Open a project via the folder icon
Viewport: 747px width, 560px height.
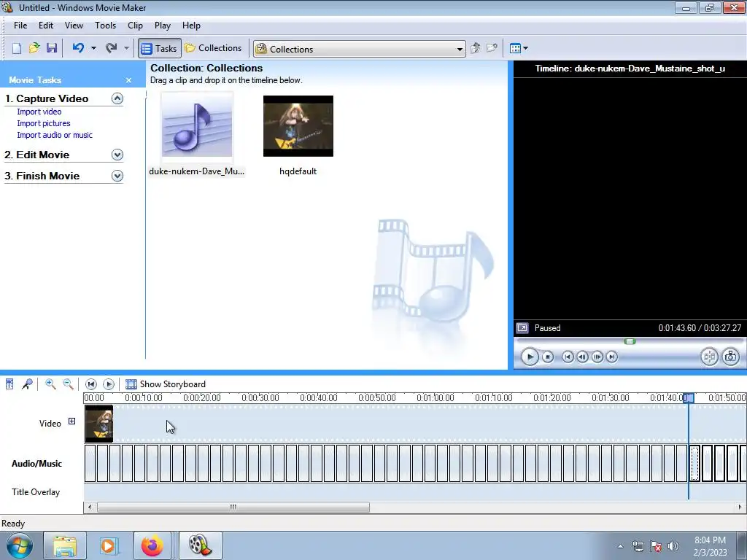[x=34, y=48]
